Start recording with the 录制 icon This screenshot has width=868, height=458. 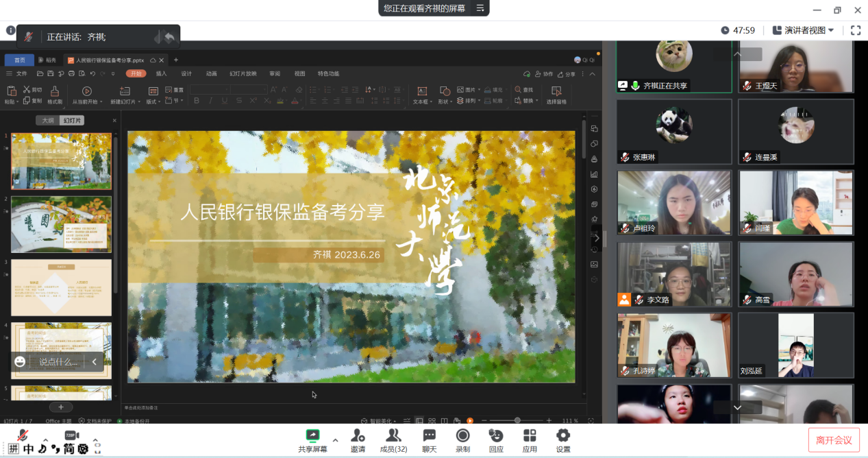coord(462,435)
